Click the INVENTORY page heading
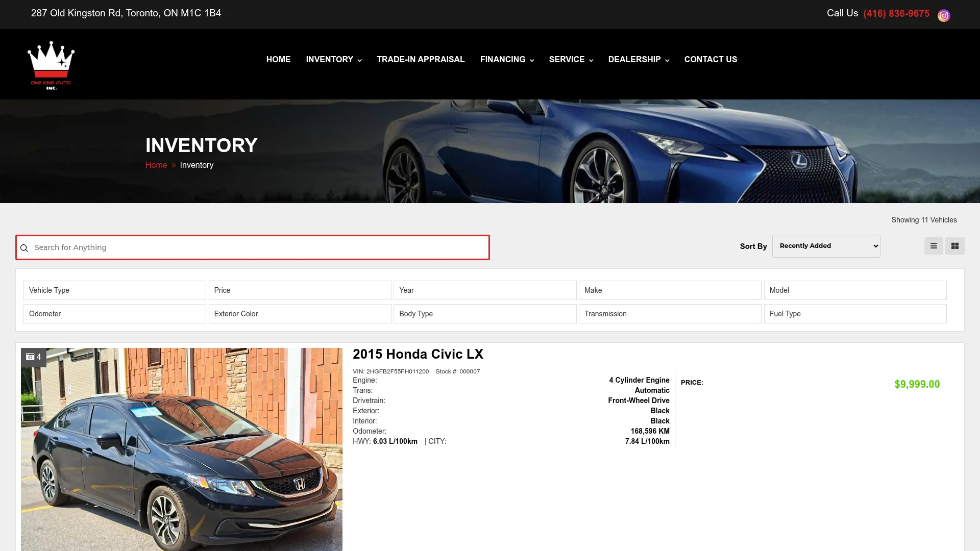 [201, 145]
